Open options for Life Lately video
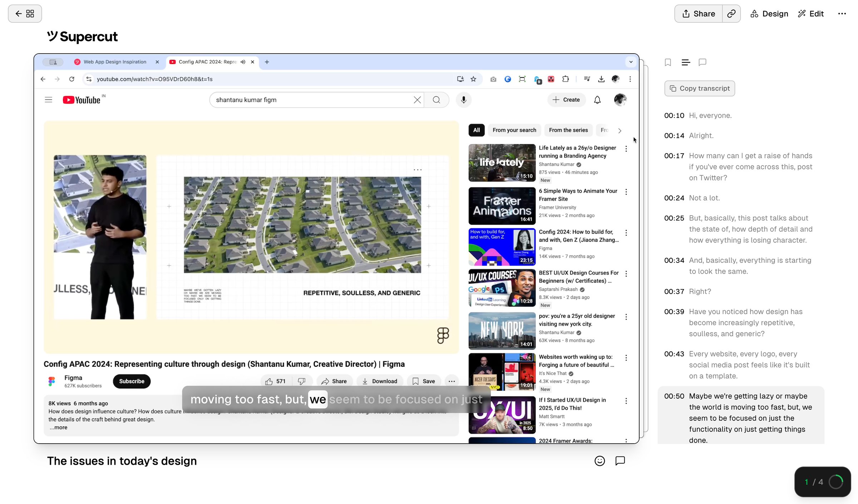This screenshot has height=504, width=858. click(626, 149)
